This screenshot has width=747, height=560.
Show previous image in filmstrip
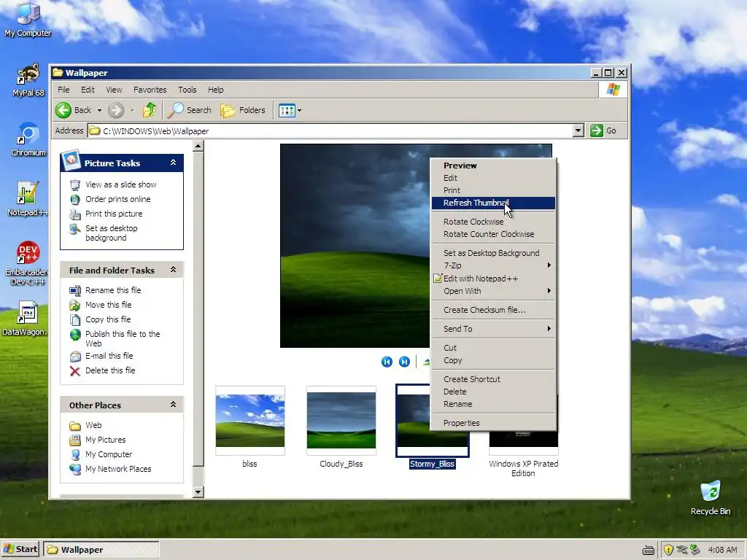tap(387, 362)
